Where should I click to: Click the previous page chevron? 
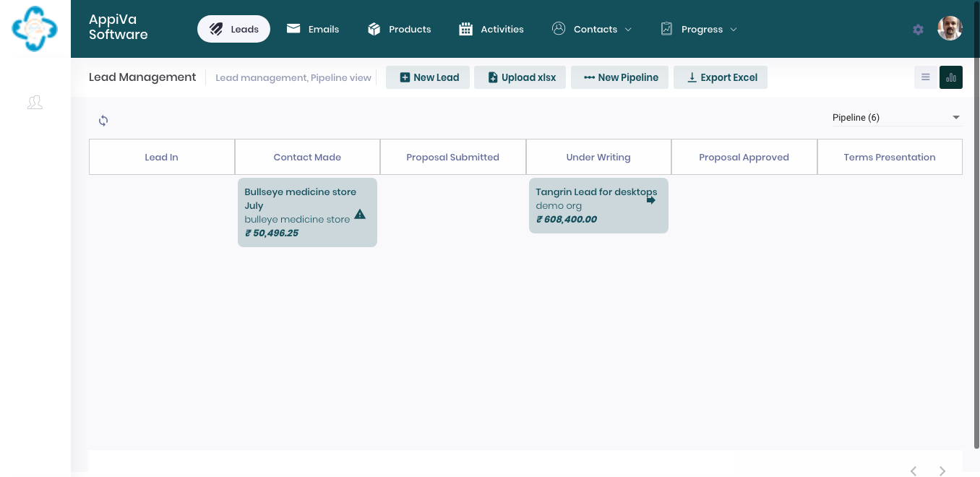[914, 470]
